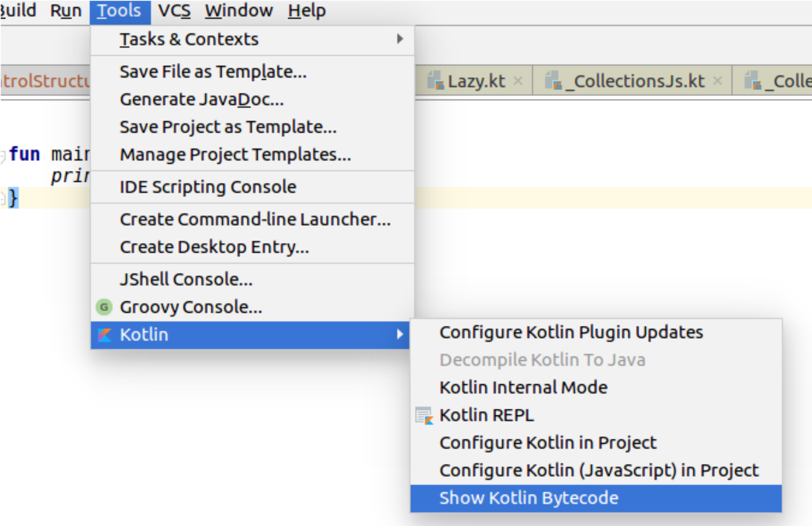
Task: Click the Lazy.kt file icon
Action: click(x=435, y=81)
